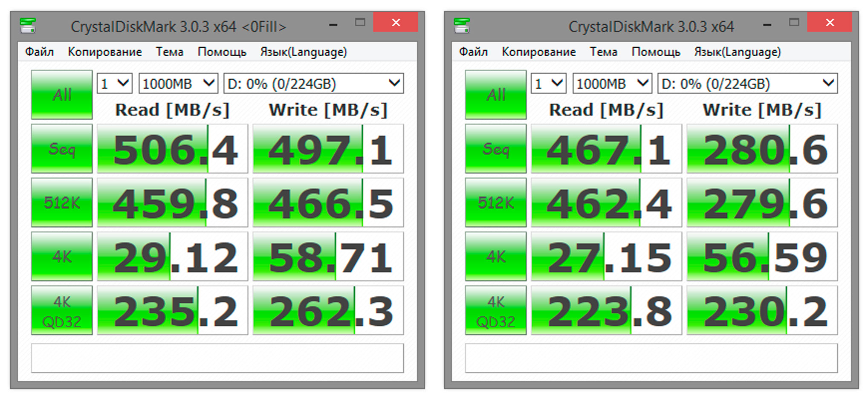Open 1000MB test size dropdown in right window
This screenshot has height=399, width=868.
click(x=613, y=83)
